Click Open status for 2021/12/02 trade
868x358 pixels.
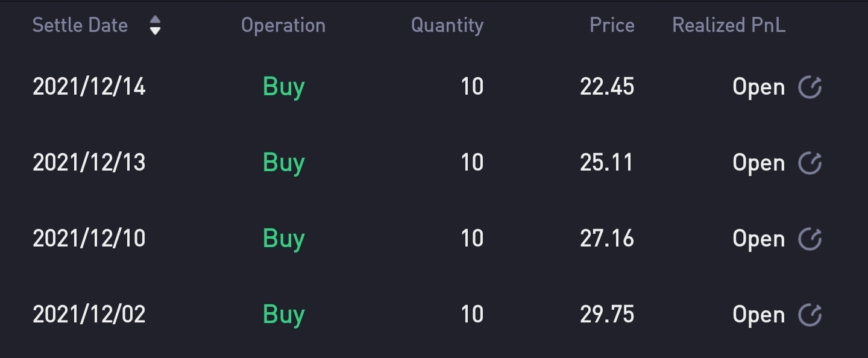tap(759, 316)
